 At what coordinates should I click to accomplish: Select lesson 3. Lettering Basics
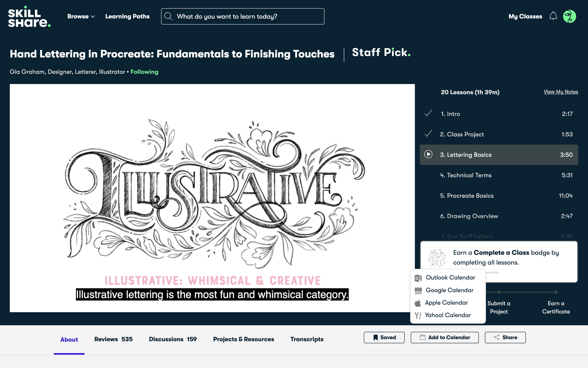pyautogui.click(x=499, y=155)
